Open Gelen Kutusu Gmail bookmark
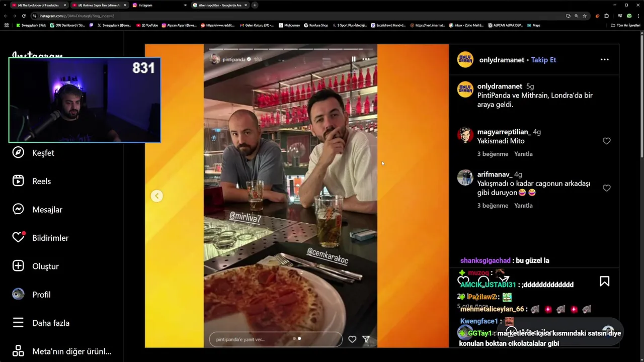This screenshot has width=644, height=362. click(257, 25)
